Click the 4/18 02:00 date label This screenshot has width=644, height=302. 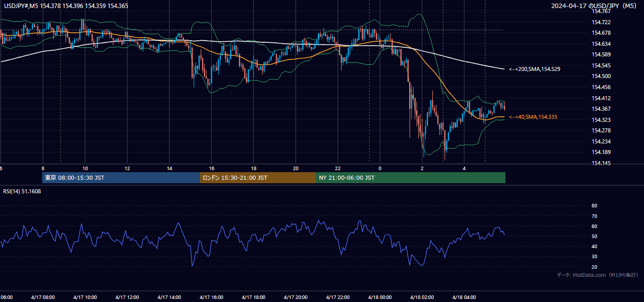pyautogui.click(x=422, y=297)
